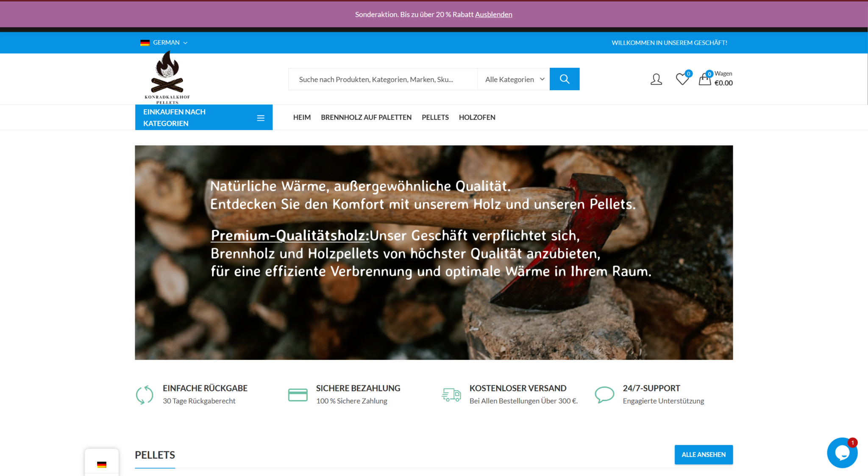Open the Alle Kategorien dropdown
Viewport: 868px width, 476px height.
[x=514, y=79]
